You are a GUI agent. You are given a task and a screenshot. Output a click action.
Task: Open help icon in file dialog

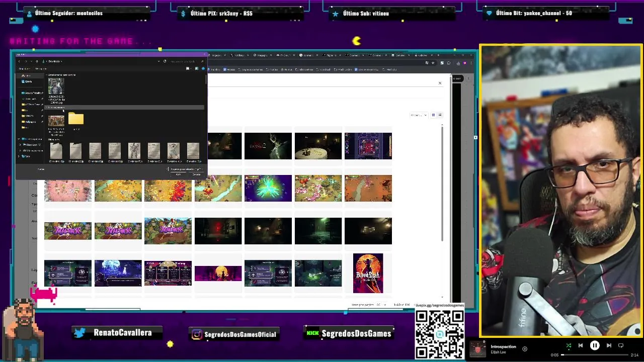[203, 69]
